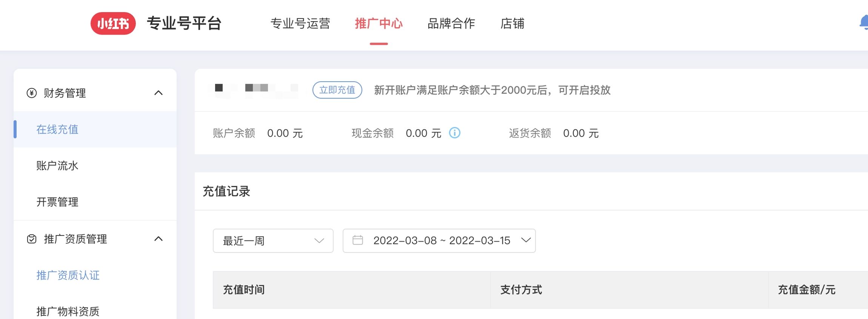Go to 品牌合作 tab
The height and width of the screenshot is (319, 868).
coord(451,23)
